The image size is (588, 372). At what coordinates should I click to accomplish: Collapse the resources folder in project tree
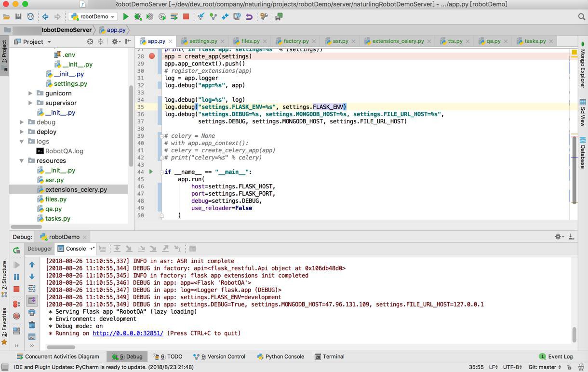[22, 160]
